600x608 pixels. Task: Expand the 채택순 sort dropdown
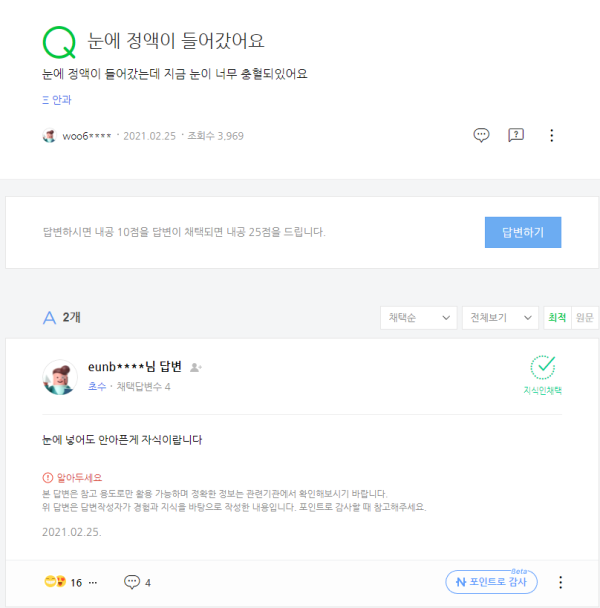click(418, 318)
